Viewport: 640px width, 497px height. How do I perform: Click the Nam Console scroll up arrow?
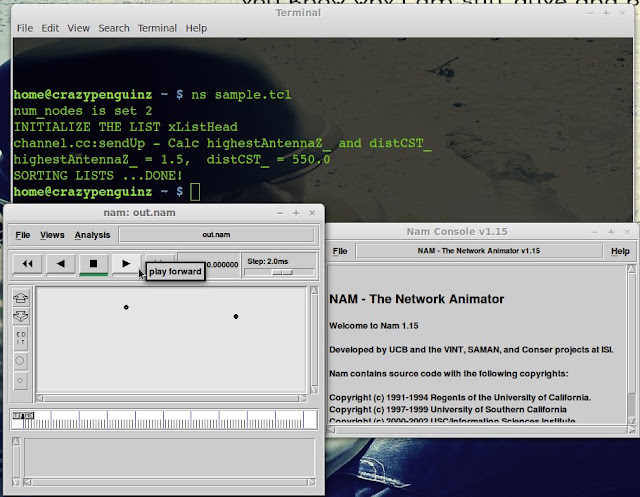pyautogui.click(x=631, y=268)
